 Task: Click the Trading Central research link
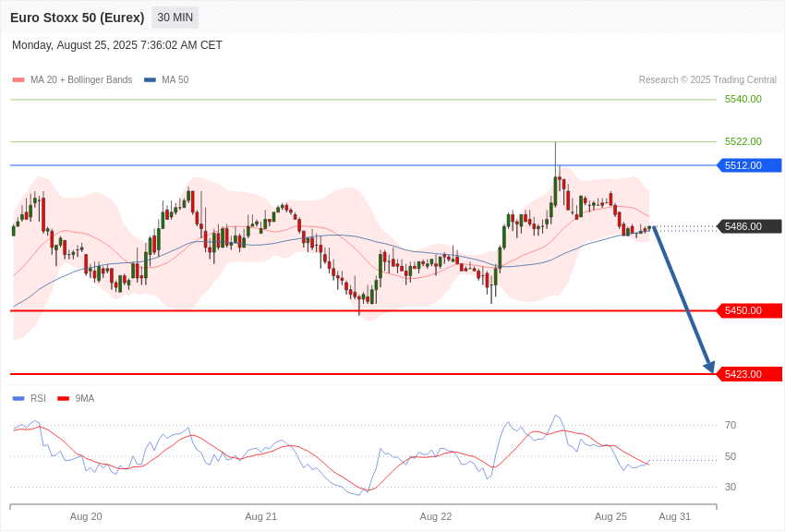click(x=707, y=79)
